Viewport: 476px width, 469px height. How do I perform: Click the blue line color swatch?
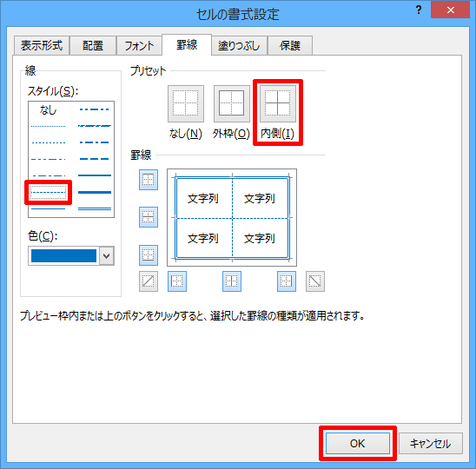(63, 256)
